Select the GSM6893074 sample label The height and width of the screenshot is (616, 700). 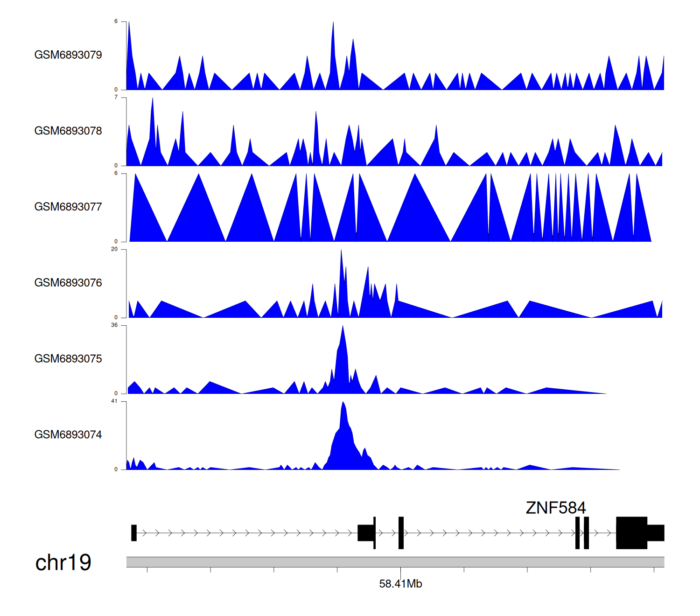68,435
